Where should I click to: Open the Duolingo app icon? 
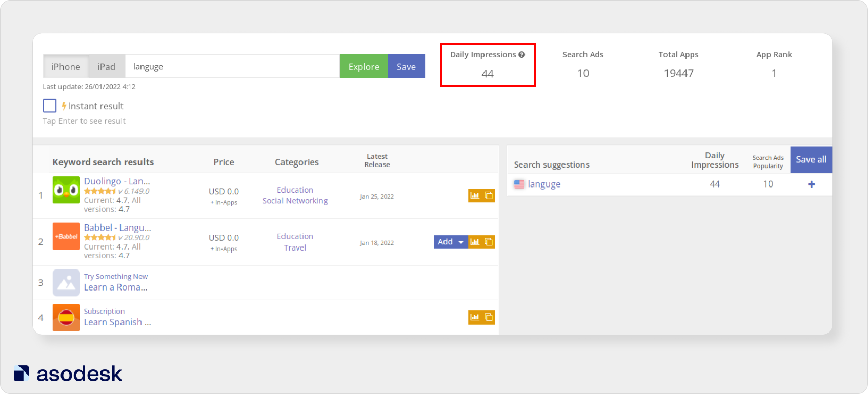tap(66, 190)
